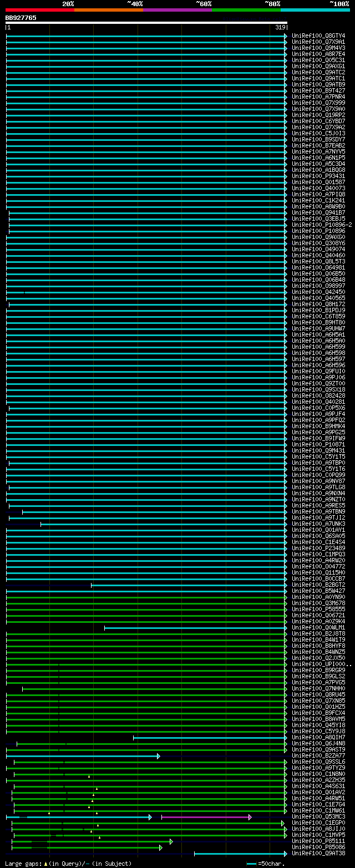Click label UniRef100_B8AVM5
This screenshot has height=868, width=355.
tap(318, 719)
